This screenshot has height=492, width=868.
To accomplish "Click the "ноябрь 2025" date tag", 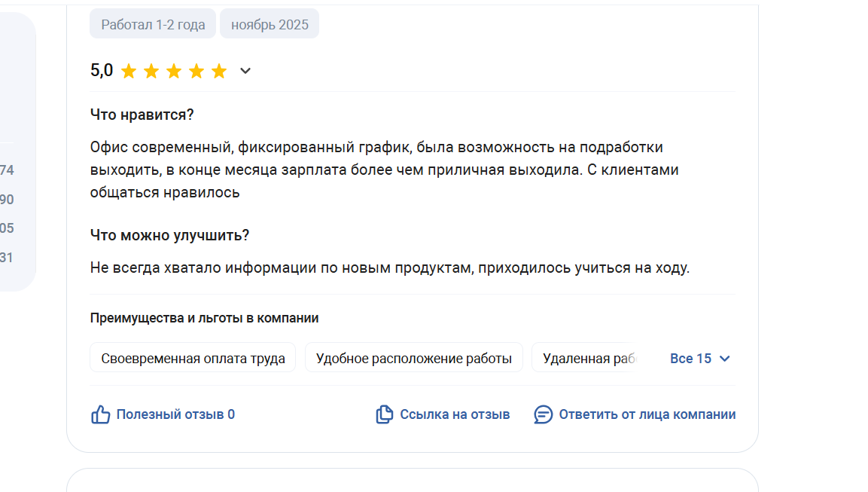I will (x=270, y=24).
